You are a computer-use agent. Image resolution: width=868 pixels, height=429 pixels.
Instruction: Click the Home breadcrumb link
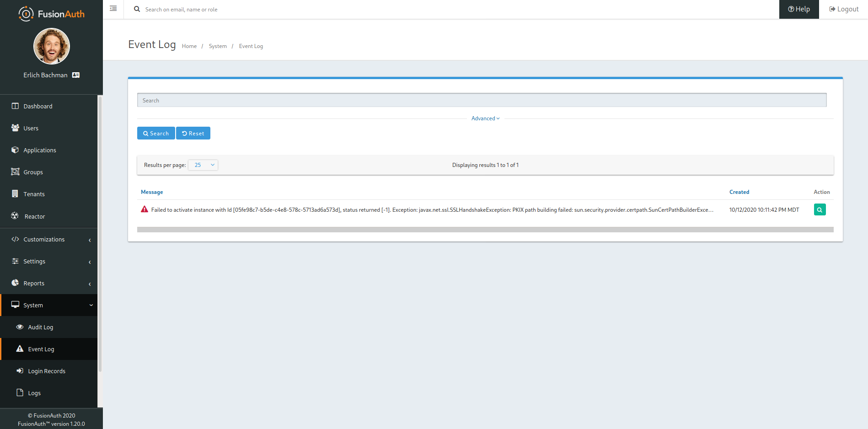point(189,46)
